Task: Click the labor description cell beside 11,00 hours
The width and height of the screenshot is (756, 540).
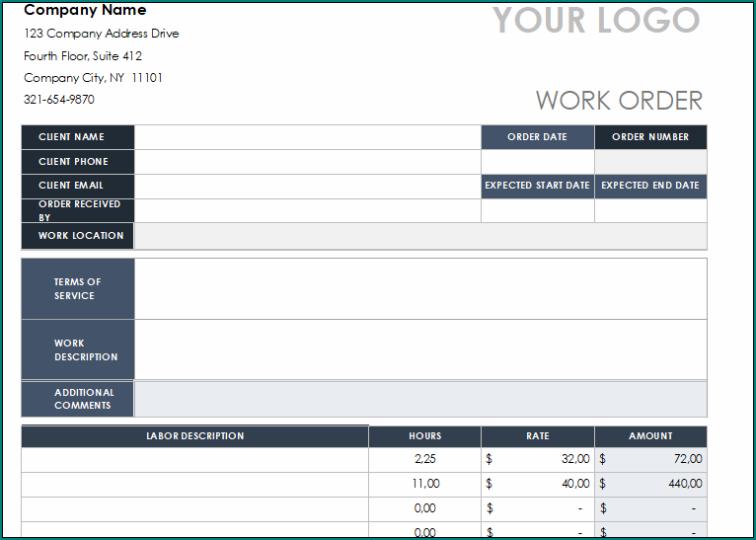Action: click(194, 485)
